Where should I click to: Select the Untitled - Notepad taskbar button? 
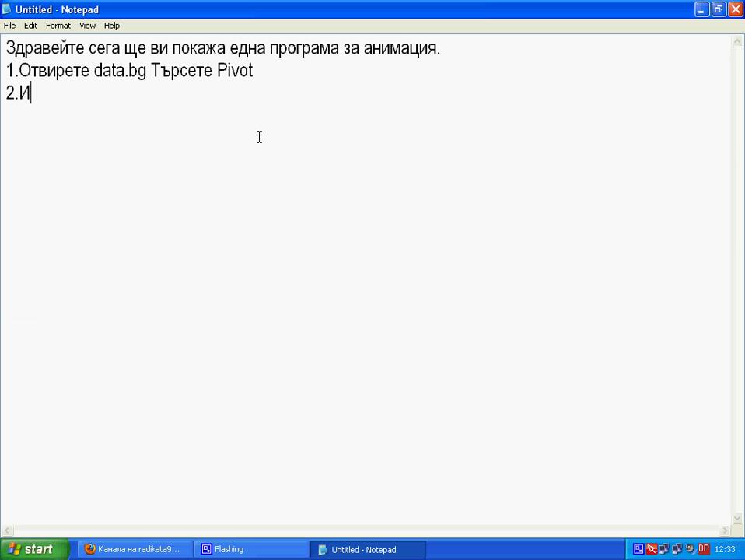[x=367, y=549]
